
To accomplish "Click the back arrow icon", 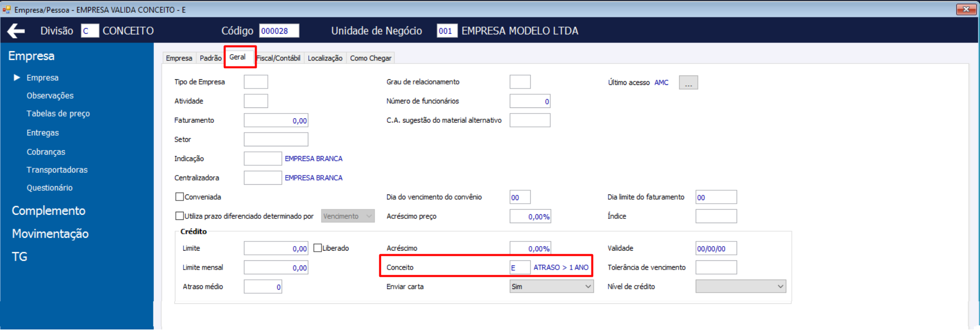I will point(16,31).
